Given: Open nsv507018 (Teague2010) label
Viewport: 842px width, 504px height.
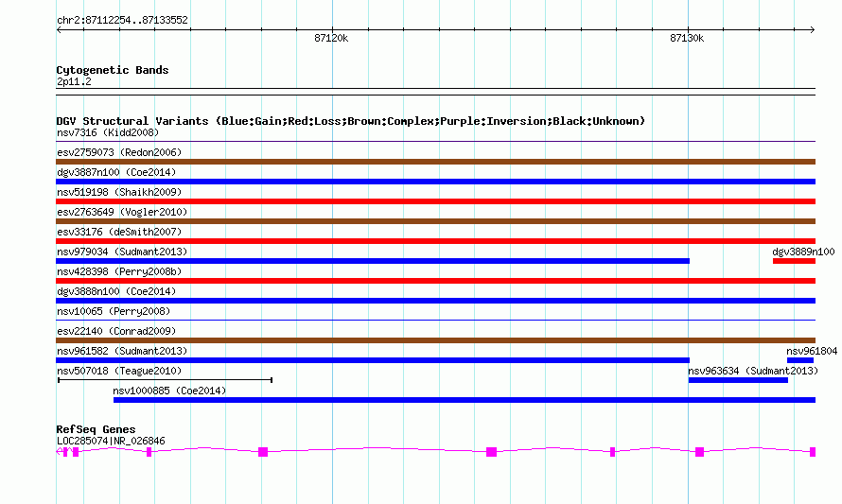Looking at the screenshot, I should (119, 371).
